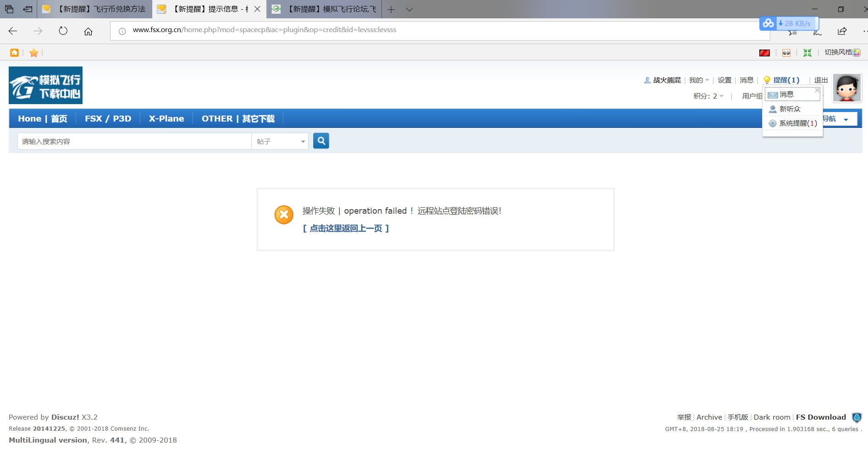Click the browser home button
This screenshot has width=868, height=471.
[x=88, y=31]
